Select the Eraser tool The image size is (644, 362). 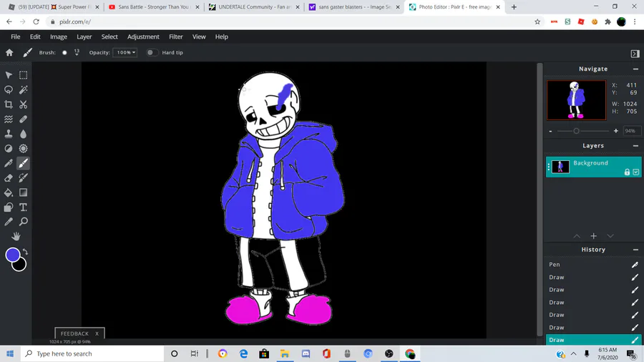(9, 177)
